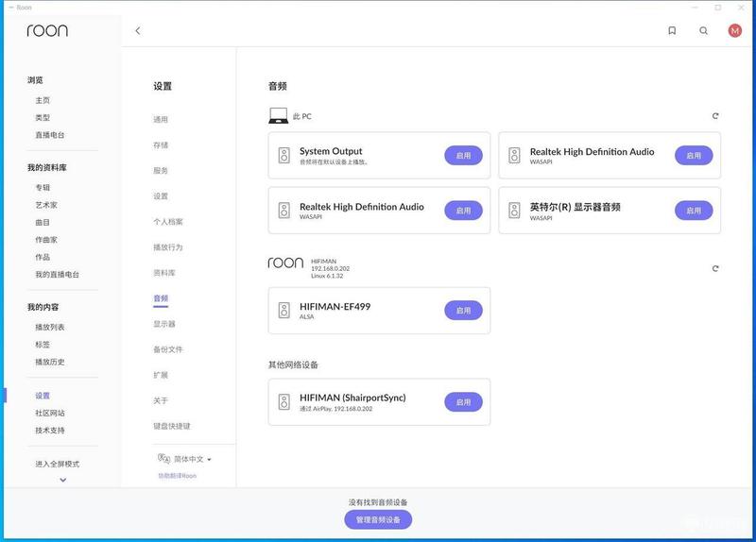756x542 pixels.
Task: Open 关于 settings tab
Action: 161,400
